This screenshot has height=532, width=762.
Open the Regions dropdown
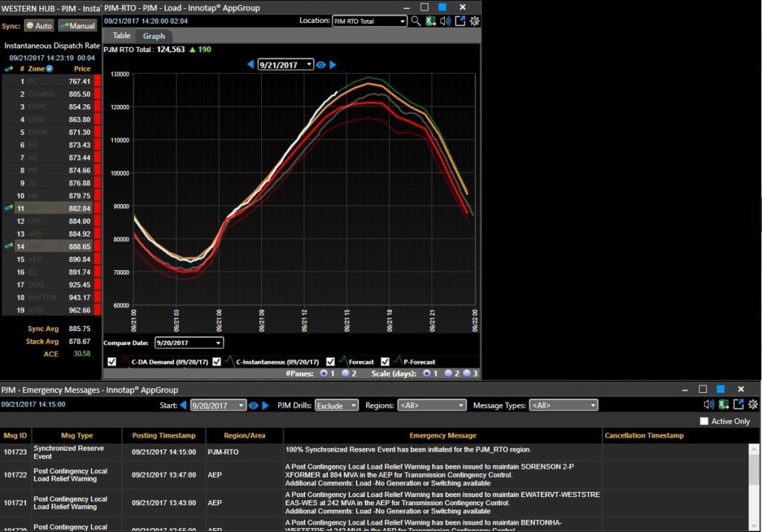coord(432,406)
